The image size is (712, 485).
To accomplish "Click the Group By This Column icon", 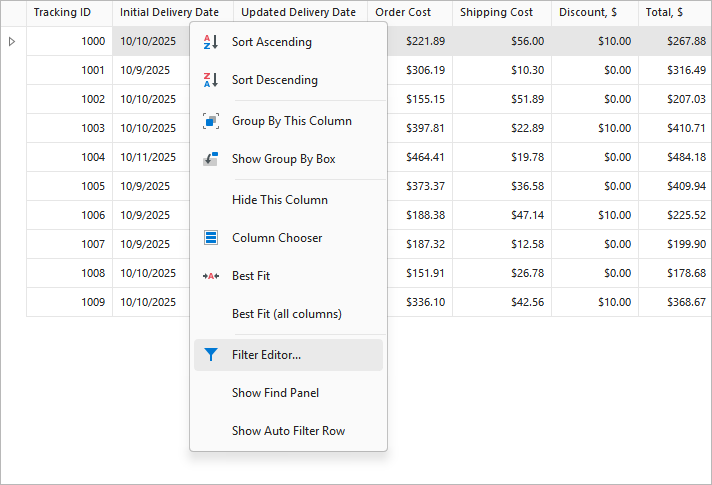I will [211, 121].
